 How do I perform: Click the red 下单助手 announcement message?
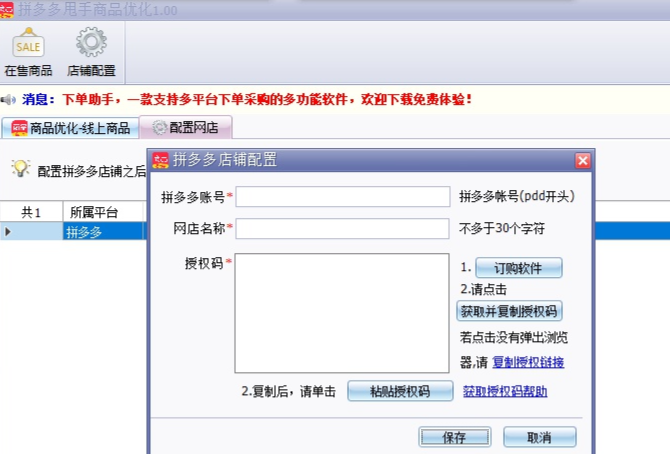coord(267,100)
